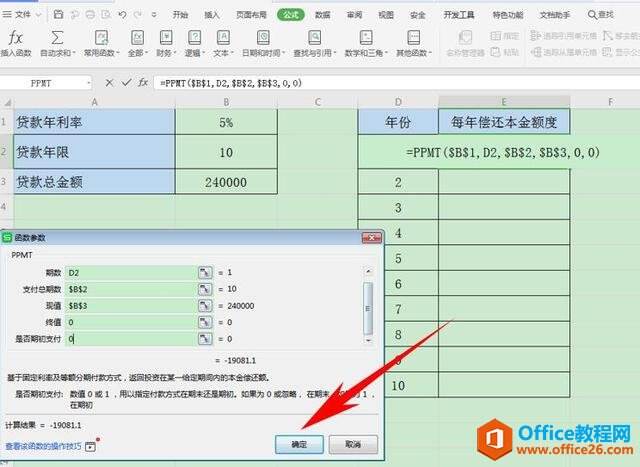Expand the name box dropdown arrow
Screen dimensions: 640x467
click(88, 83)
